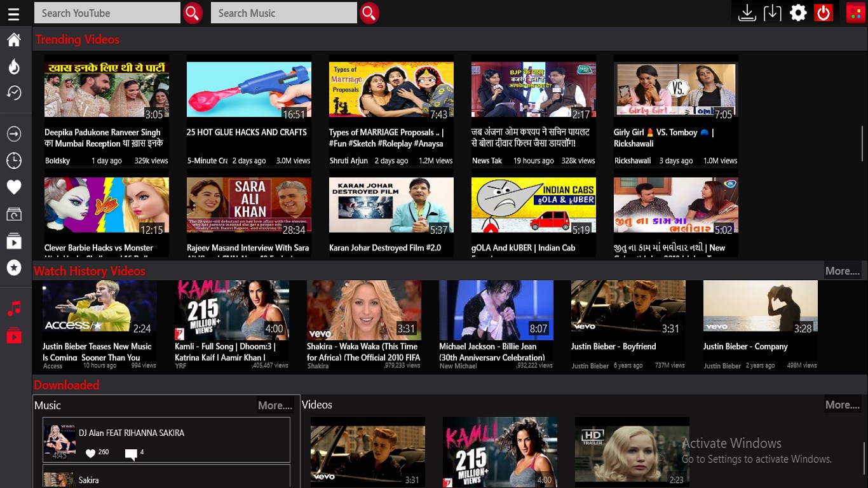Open the hamburger menu
Viewport: 868px width, 488px height.
[13, 13]
